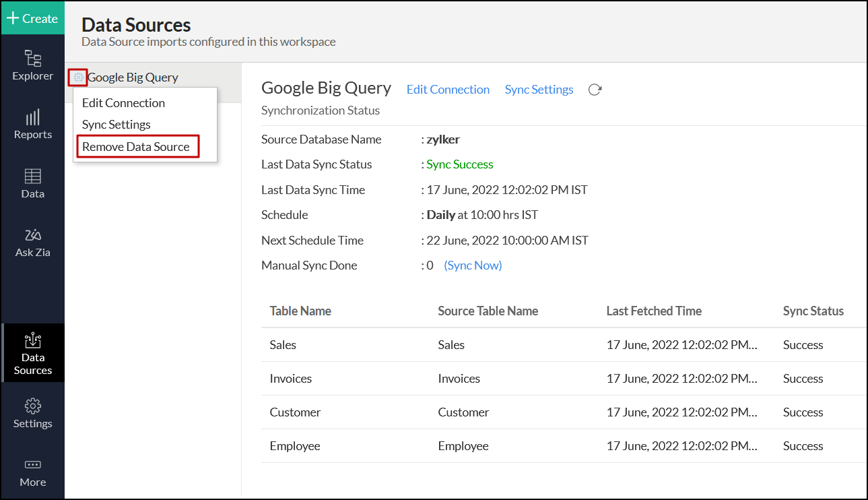This screenshot has height=500, width=868.
Task: Click the Table Name column header
Action: (300, 311)
